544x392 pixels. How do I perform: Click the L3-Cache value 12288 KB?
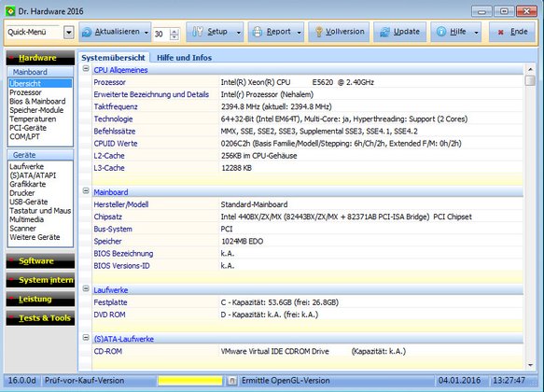point(236,168)
